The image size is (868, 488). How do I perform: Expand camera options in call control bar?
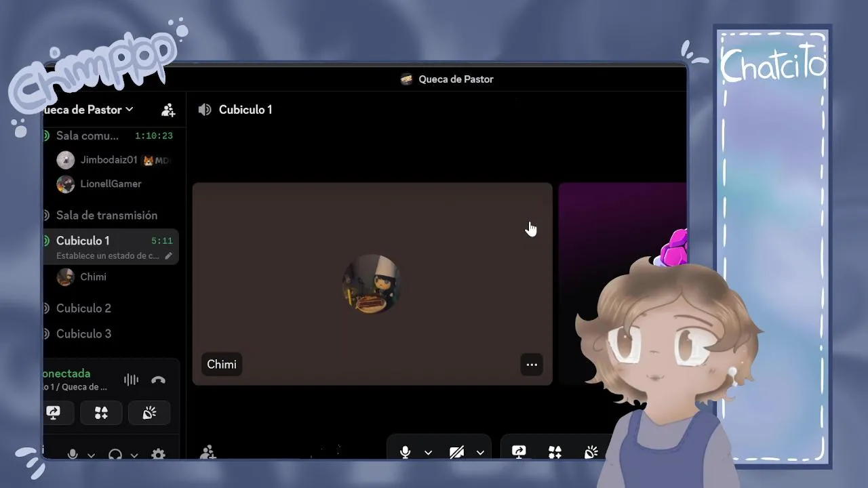[x=480, y=452]
